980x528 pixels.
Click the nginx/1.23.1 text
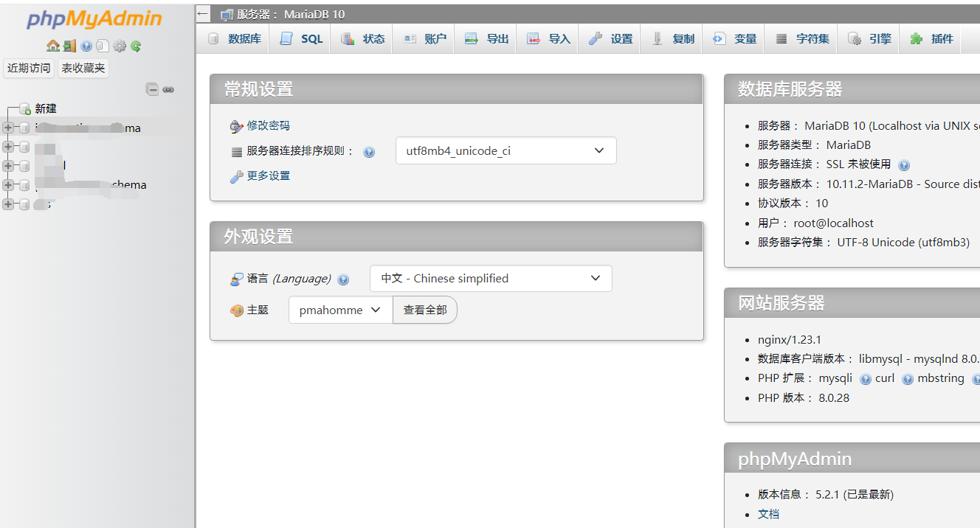tap(790, 340)
